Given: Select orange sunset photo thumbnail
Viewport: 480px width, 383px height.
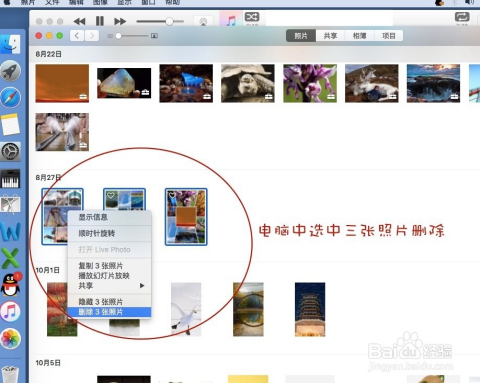Looking at the screenshot, I should click(62, 83).
